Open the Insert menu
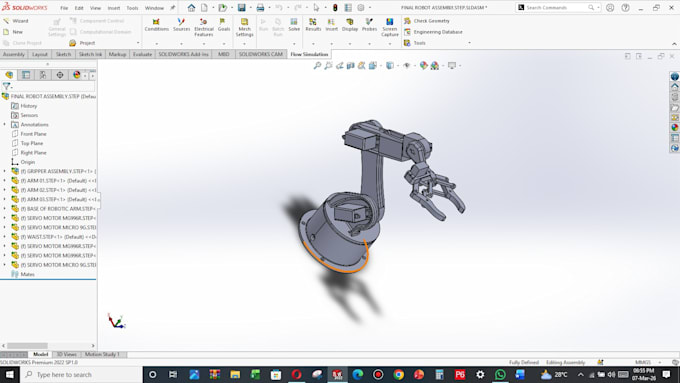The height and width of the screenshot is (383, 680). (x=114, y=8)
